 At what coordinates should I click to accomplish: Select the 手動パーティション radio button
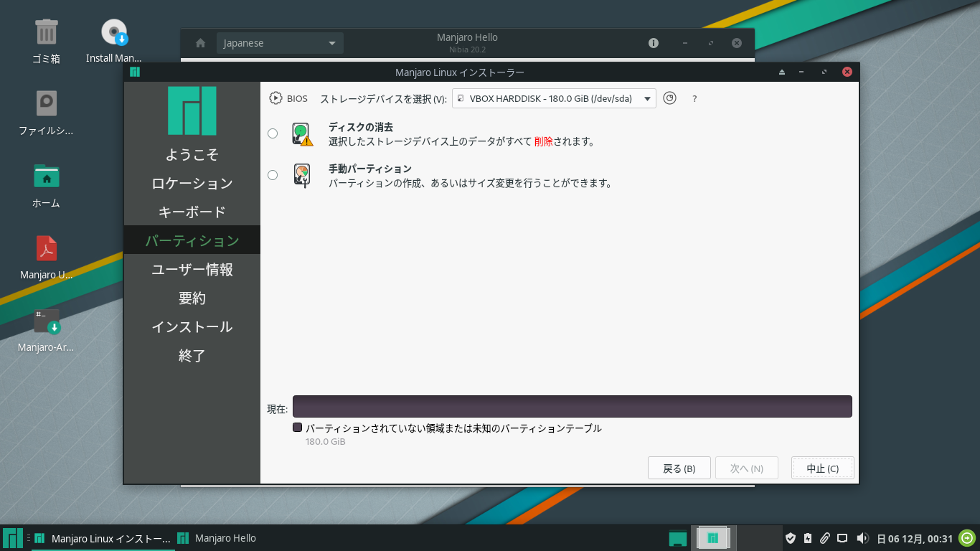coord(273,175)
